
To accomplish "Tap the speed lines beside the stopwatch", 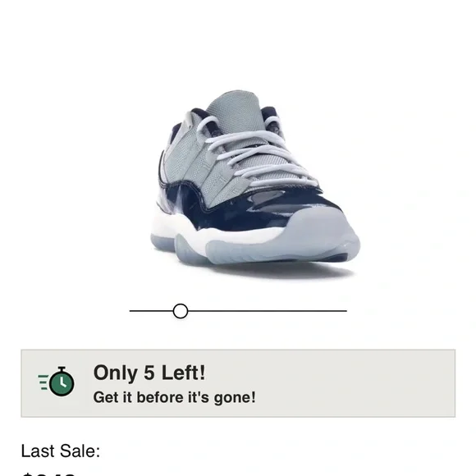I will coord(43,382).
